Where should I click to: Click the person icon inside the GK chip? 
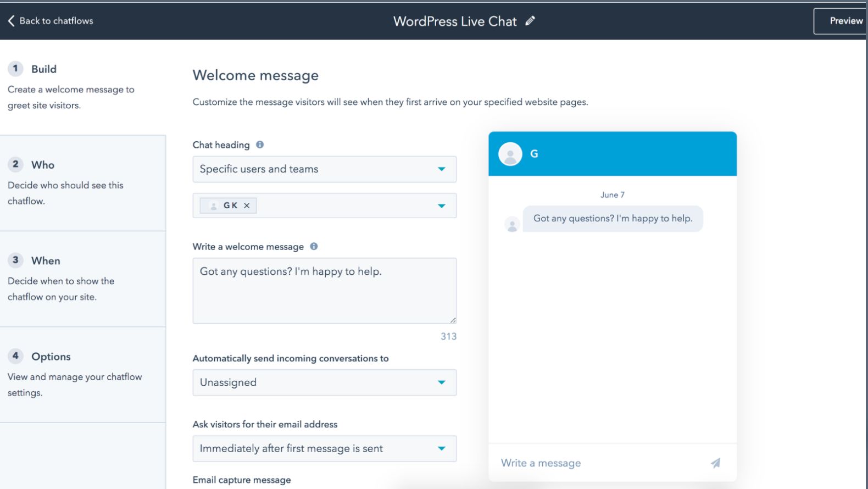click(x=213, y=205)
